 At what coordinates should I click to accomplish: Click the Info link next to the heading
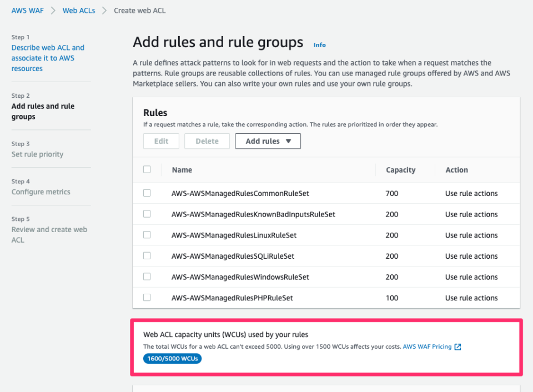click(x=319, y=45)
